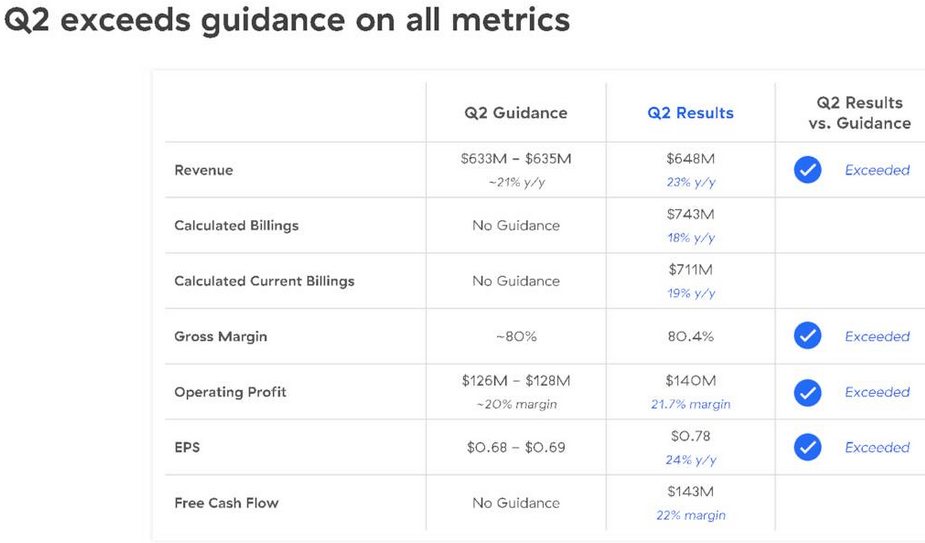Select the blue Q2 Results column header
Viewport: 925px width, 543px height.
690,113
